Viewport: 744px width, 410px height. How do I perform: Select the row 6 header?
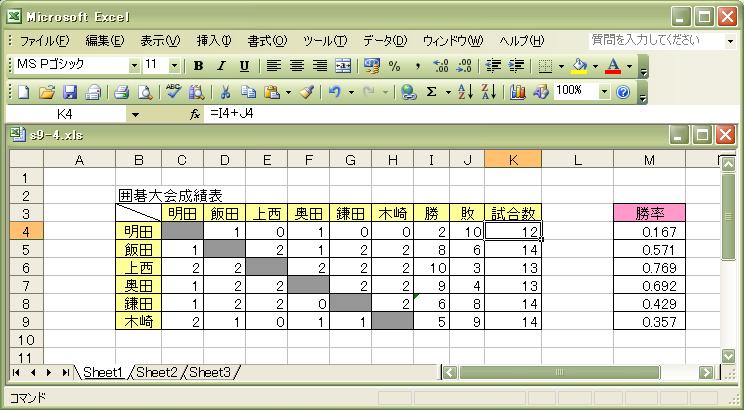click(x=26, y=268)
